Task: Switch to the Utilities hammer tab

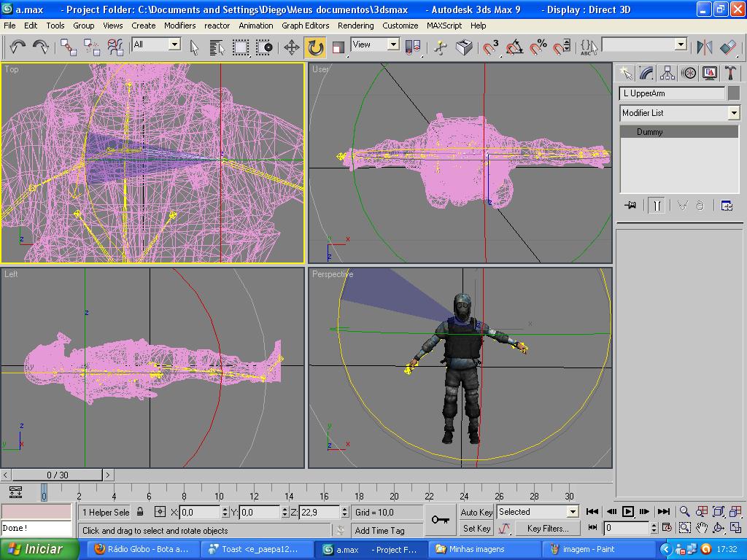Action: [730, 73]
